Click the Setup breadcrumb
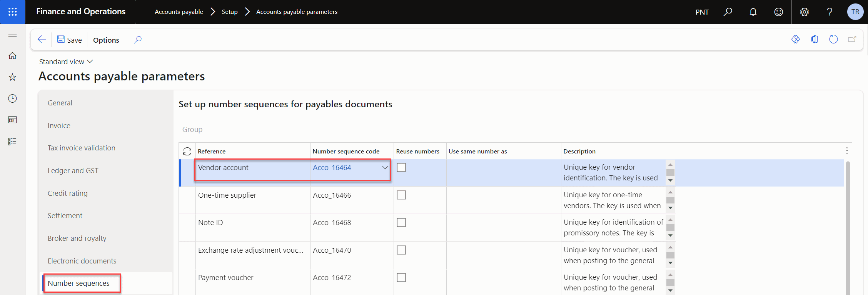The image size is (868, 295). 230,12
